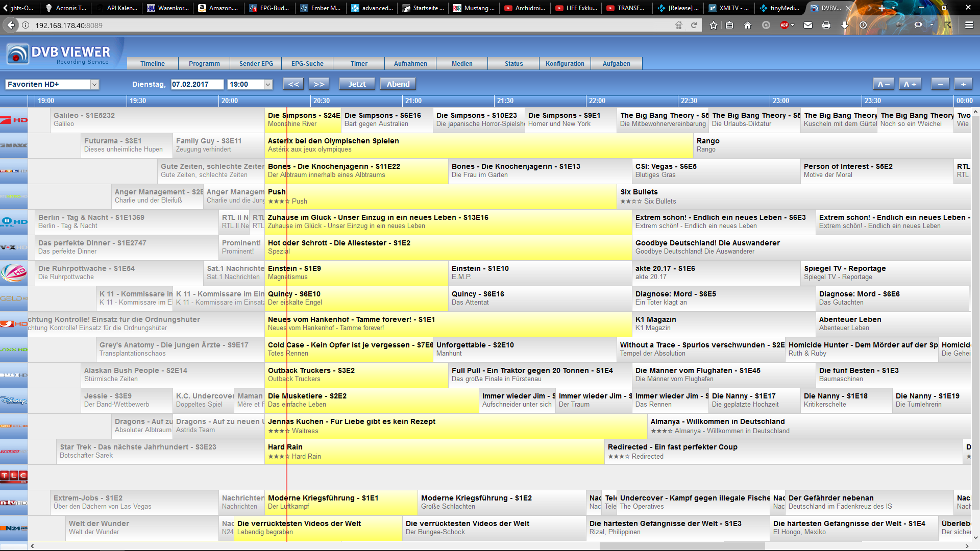Open the ProSieben MAXX channel logo
The width and height of the screenshot is (980, 551).
[14, 145]
